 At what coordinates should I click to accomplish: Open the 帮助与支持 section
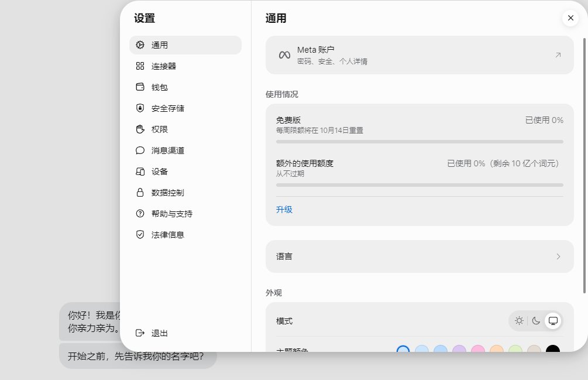[185, 214]
